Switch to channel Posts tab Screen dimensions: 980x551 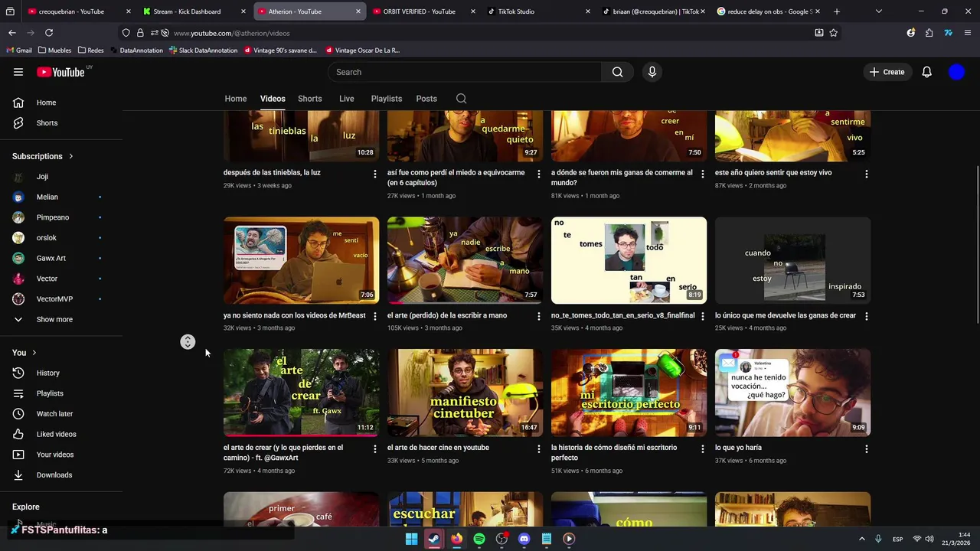coord(426,99)
